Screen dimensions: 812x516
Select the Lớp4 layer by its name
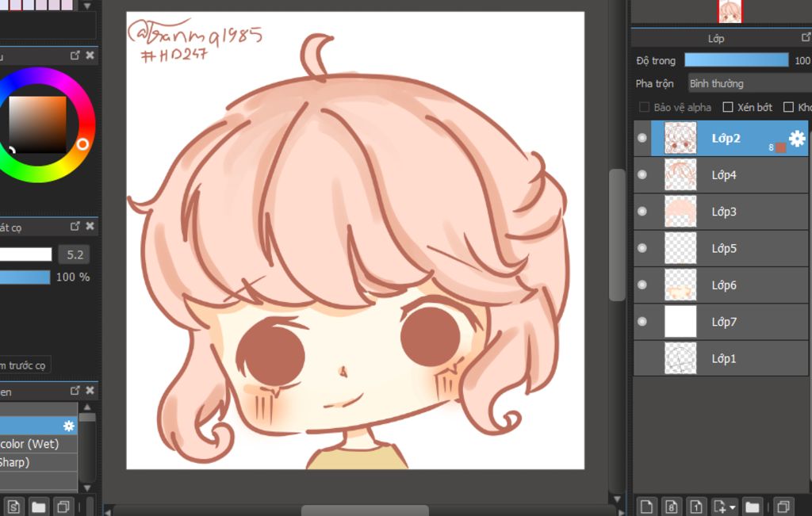(723, 175)
